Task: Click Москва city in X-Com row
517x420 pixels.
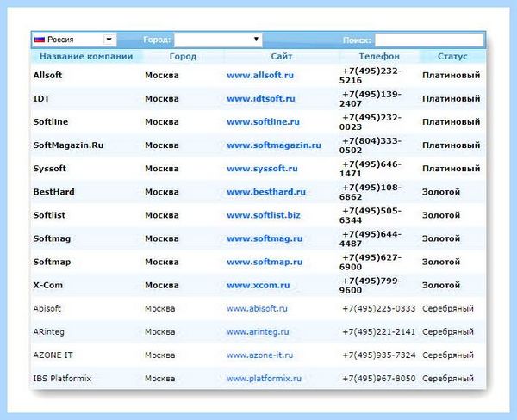Action: 162,285
